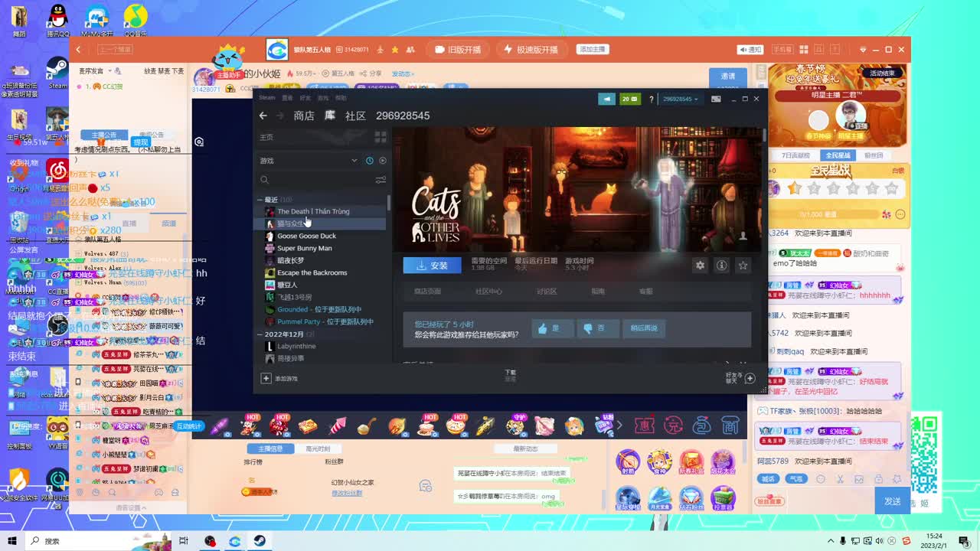Open account dropdown 296928545 at top
This screenshot has width=980, height=551.
(681, 99)
